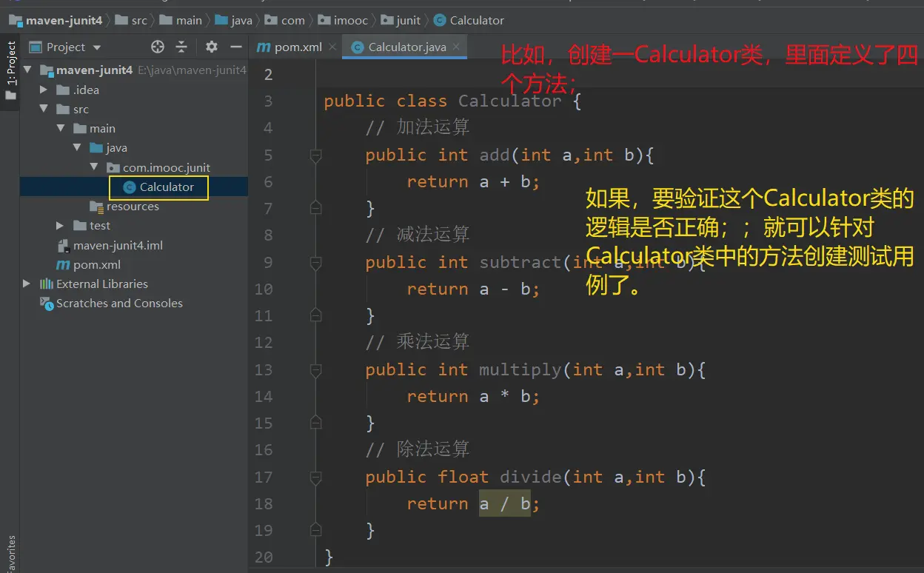The height and width of the screenshot is (573, 924).
Task: Collapse the src folder
Action: (x=44, y=110)
